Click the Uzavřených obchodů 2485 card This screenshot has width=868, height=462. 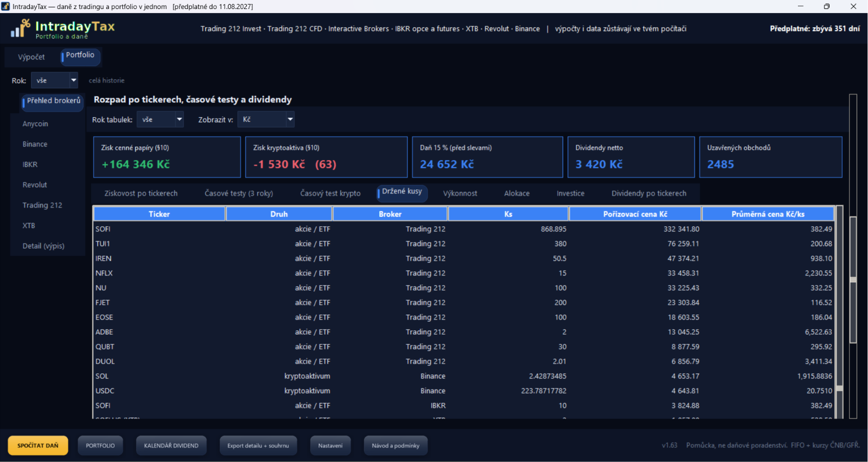[x=771, y=157]
